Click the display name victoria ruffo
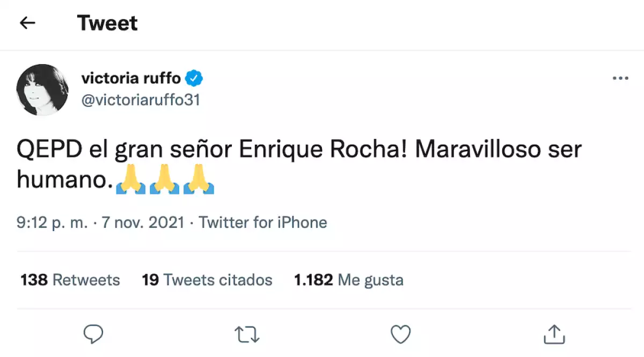644x357 pixels. (x=131, y=78)
